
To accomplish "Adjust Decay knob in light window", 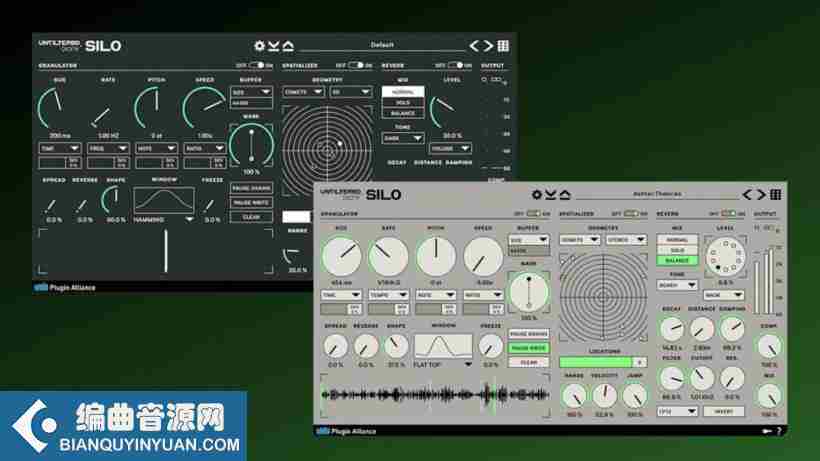I will 671,329.
